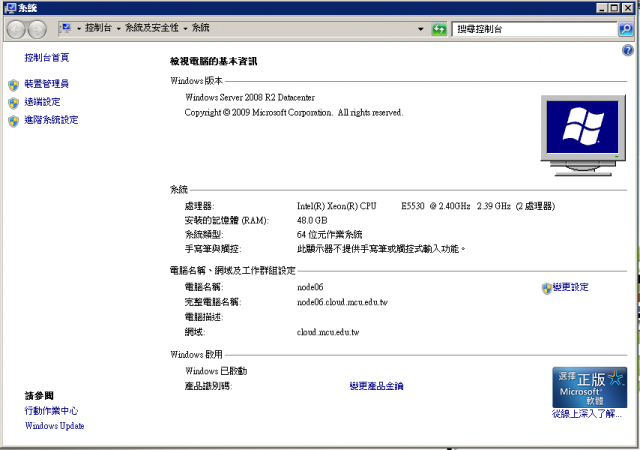Open help with blue question mark icon

pos(628,51)
